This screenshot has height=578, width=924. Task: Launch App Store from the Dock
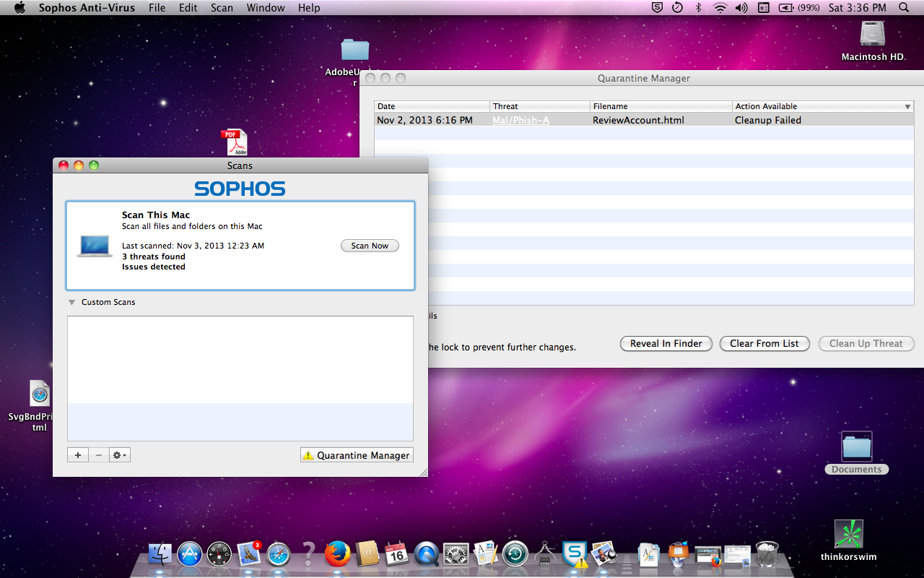(190, 554)
